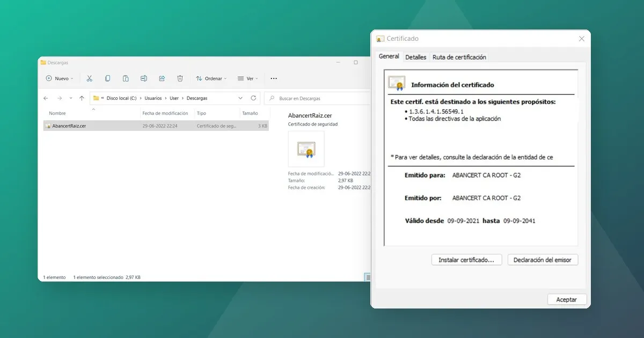Viewport: 644px width, 338px height.
Task: Click Descargas in the address breadcrumb
Action: (197, 98)
